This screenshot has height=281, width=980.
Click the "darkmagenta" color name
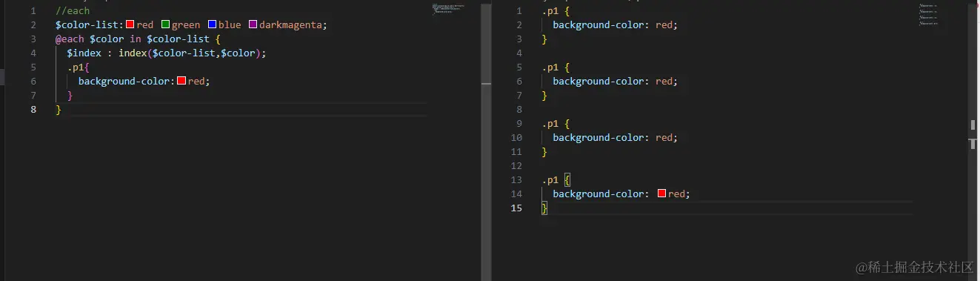(290, 24)
